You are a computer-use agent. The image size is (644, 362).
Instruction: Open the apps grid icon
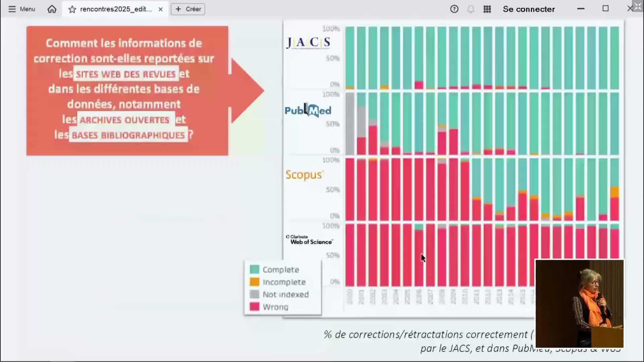tap(487, 9)
